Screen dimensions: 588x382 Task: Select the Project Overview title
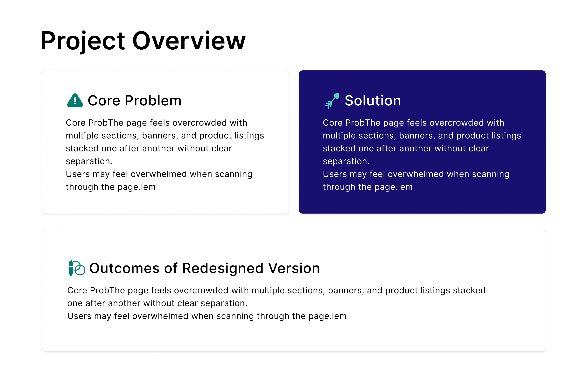[143, 41]
